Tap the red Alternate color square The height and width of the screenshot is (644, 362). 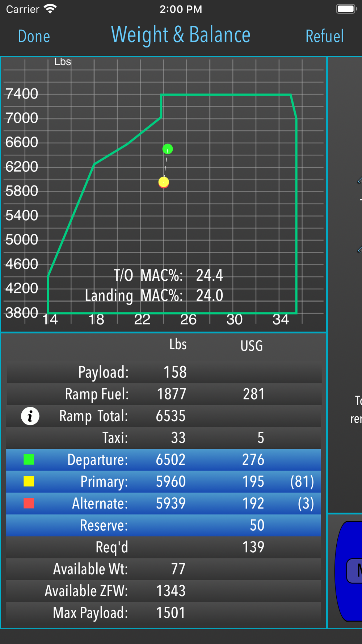tap(29, 503)
